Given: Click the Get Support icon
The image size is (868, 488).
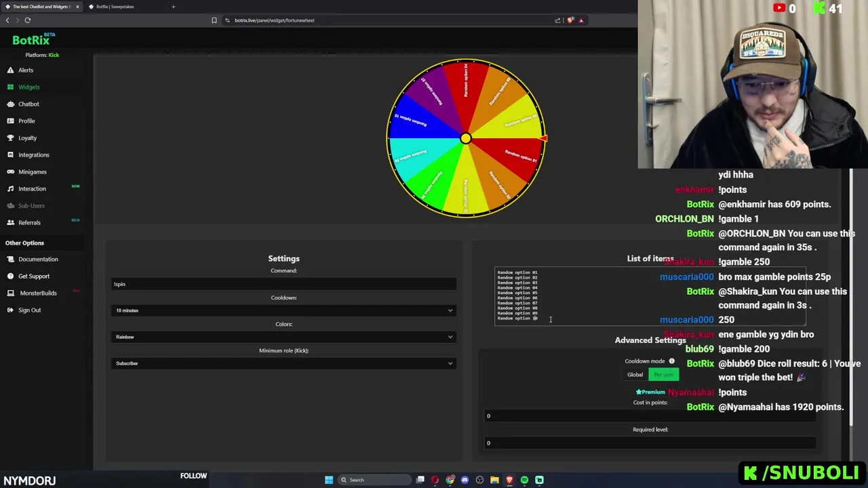Looking at the screenshot, I should 11,277.
